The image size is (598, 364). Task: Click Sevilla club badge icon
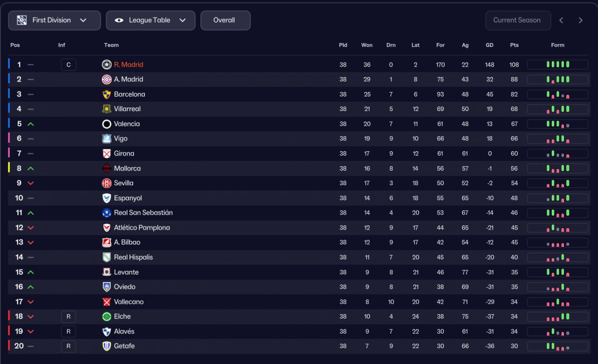click(107, 183)
